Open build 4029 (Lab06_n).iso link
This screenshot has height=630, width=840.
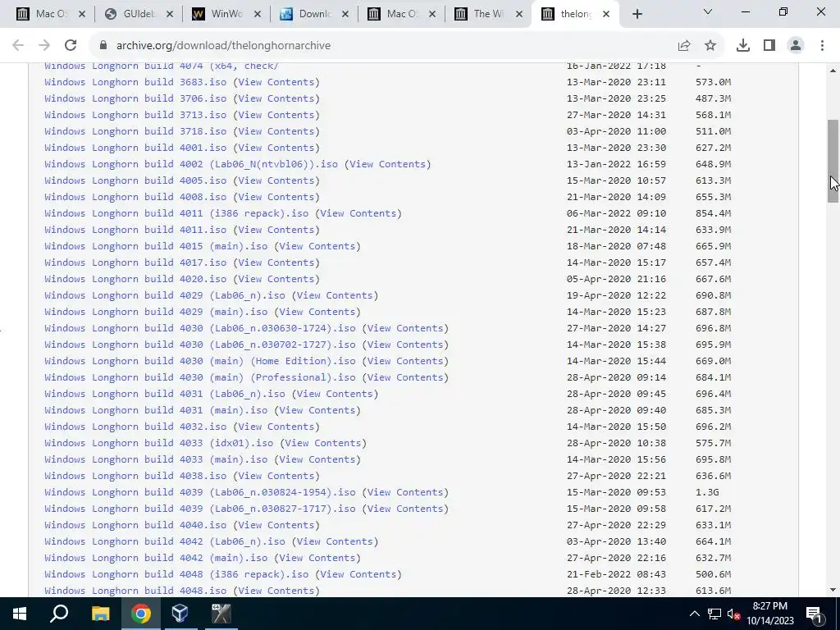(x=165, y=295)
